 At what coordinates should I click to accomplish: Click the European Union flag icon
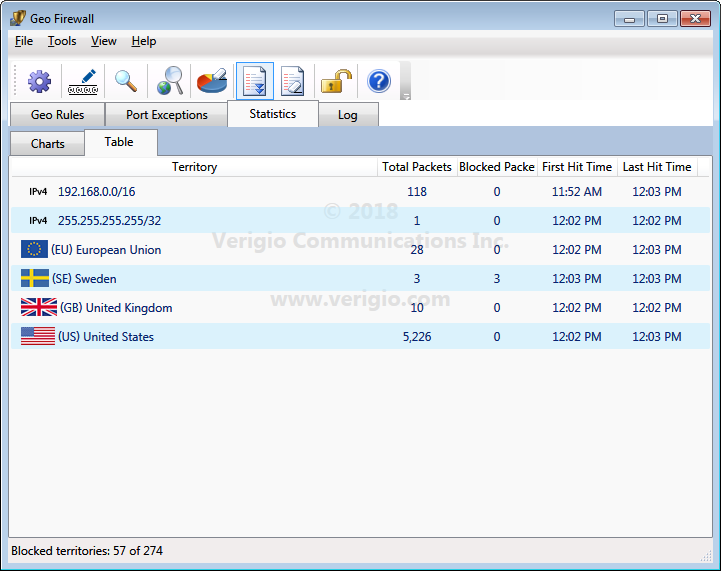click(34, 249)
